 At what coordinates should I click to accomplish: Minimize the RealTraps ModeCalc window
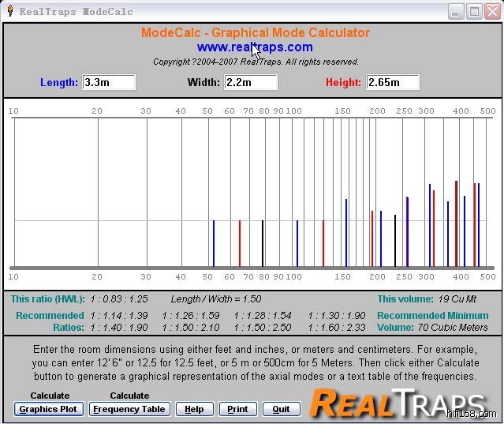point(457,11)
